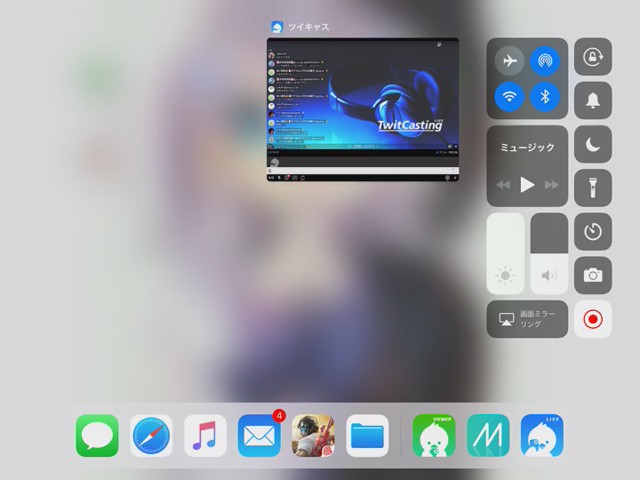Start screen recording with red record button
Viewport: 640px width, 480px height.
click(x=593, y=319)
